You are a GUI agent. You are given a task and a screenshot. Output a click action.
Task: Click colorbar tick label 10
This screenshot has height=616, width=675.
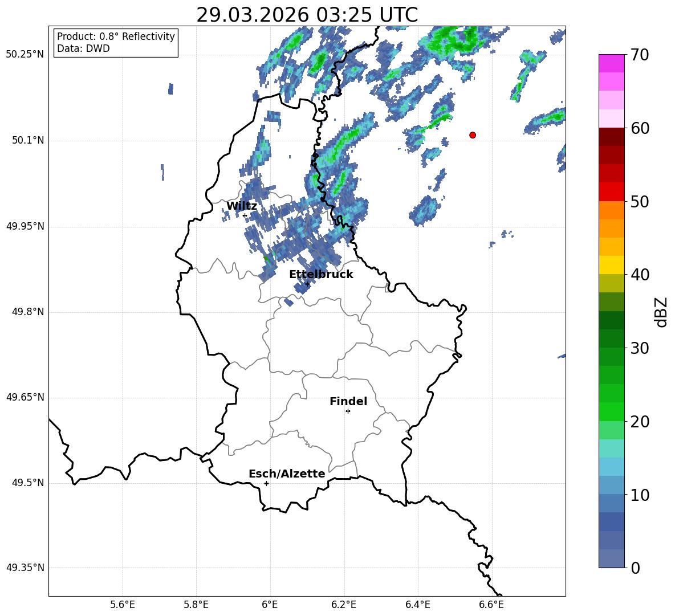pos(640,495)
